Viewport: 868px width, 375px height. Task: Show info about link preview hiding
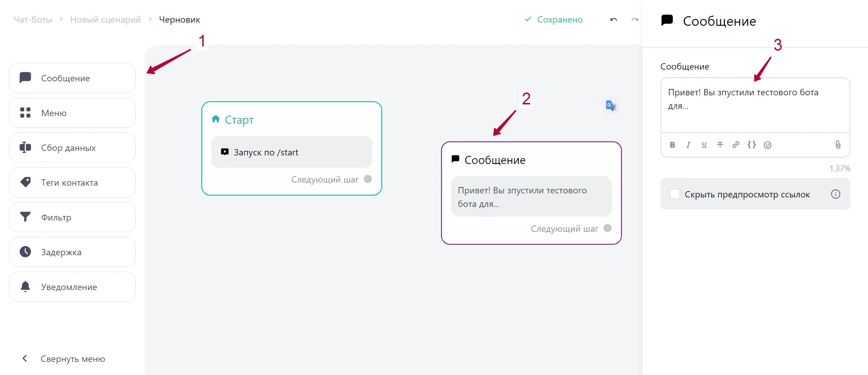[x=835, y=194]
